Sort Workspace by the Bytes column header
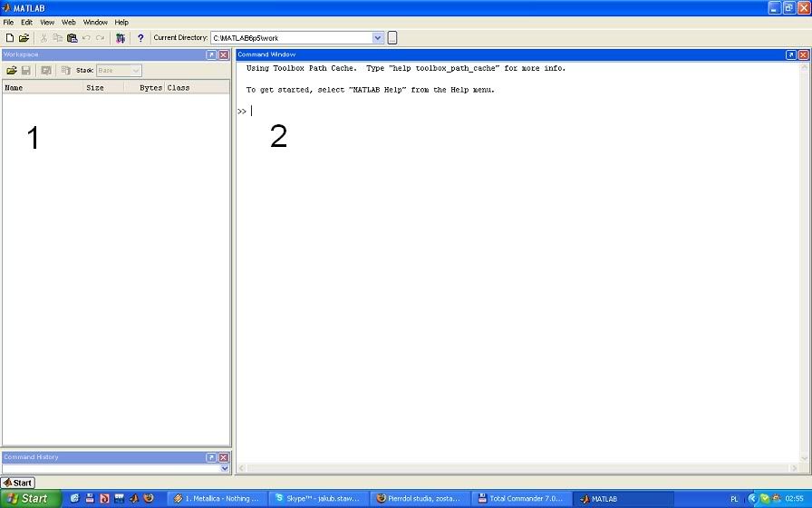The image size is (812, 508). [144, 88]
